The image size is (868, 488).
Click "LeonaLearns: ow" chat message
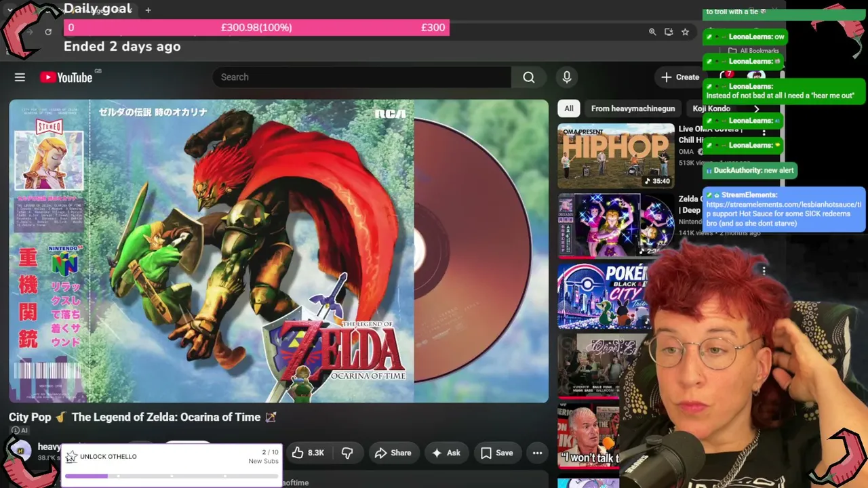(745, 37)
